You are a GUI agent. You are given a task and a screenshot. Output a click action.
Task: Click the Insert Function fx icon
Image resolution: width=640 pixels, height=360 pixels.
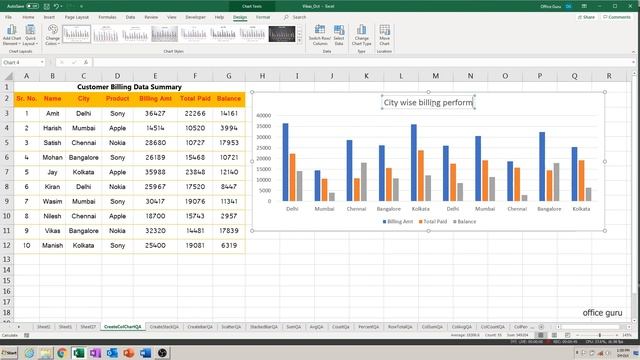click(x=86, y=62)
